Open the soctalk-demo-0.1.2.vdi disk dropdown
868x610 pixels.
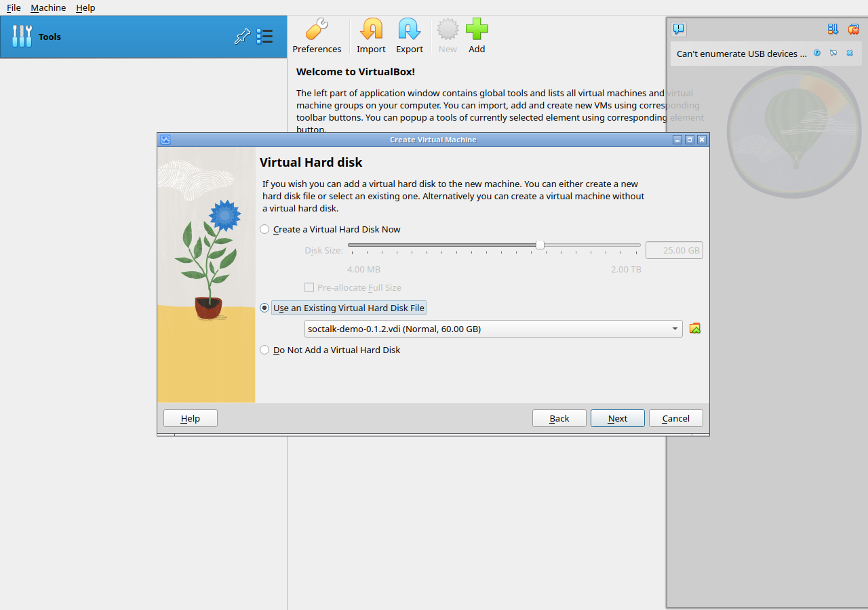494,329
